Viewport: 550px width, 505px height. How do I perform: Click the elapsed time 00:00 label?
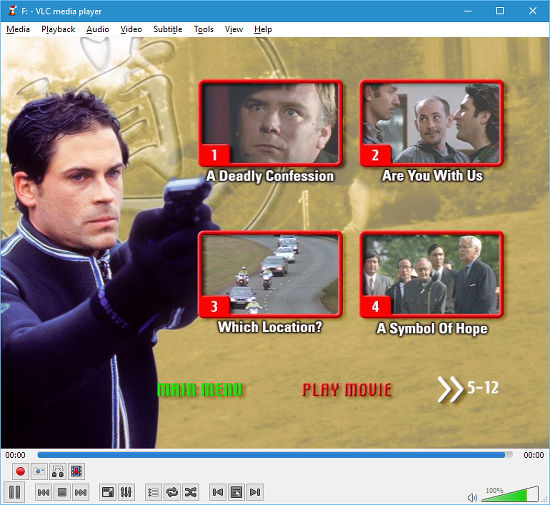click(x=15, y=455)
